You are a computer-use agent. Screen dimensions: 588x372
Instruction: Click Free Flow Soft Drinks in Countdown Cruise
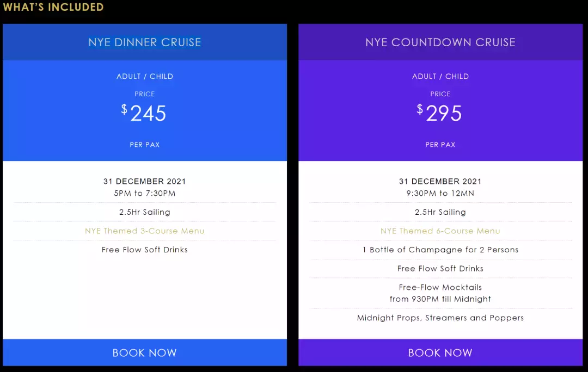(x=440, y=269)
